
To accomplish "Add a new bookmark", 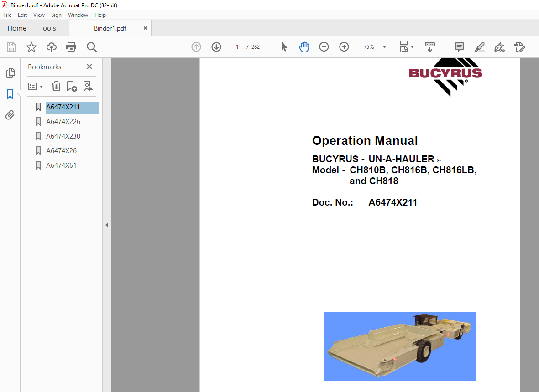I will 72,86.
